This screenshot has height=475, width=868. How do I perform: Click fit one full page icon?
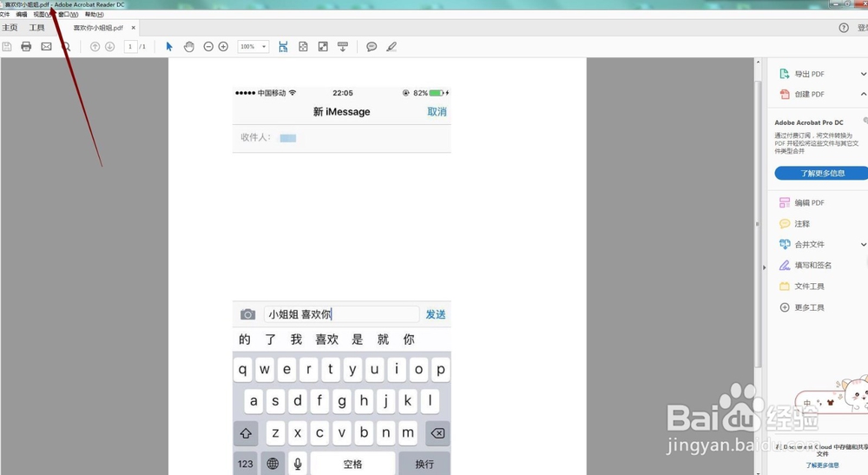click(303, 47)
